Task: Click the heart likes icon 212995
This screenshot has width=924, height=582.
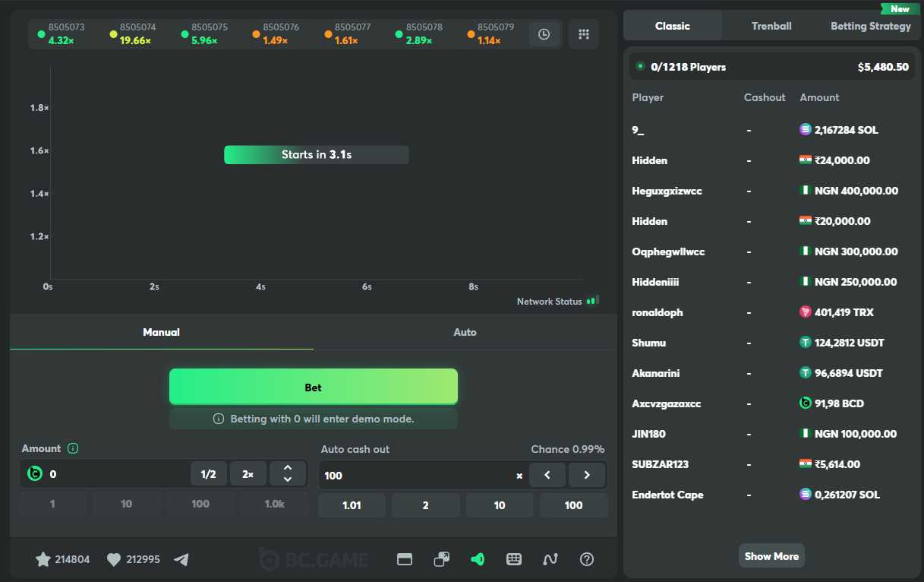Action: coord(114,560)
